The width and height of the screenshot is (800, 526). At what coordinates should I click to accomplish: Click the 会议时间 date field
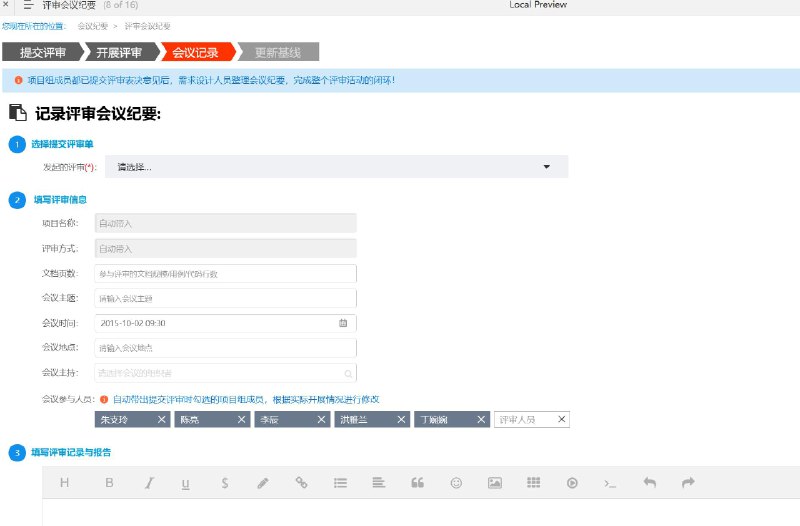pyautogui.click(x=226, y=323)
